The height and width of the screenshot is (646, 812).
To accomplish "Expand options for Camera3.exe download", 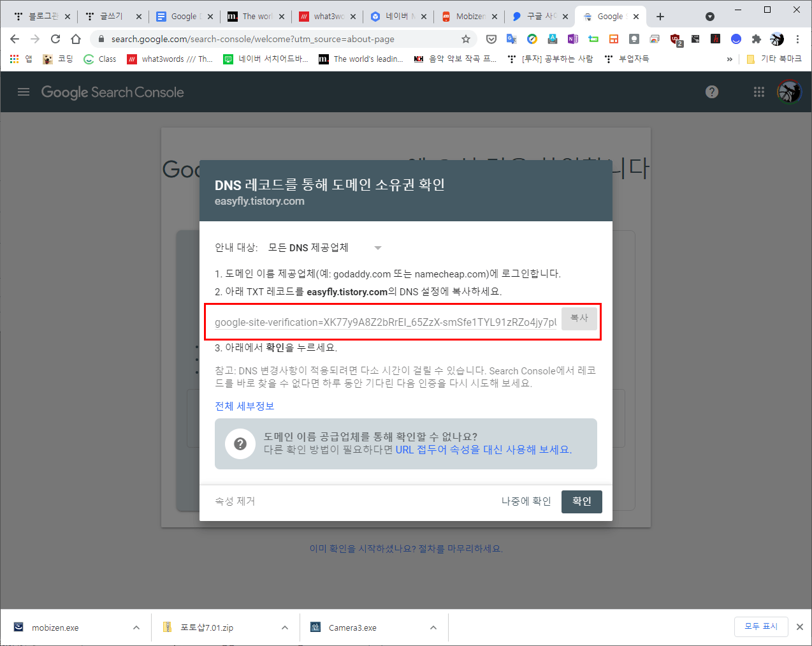I will point(433,628).
